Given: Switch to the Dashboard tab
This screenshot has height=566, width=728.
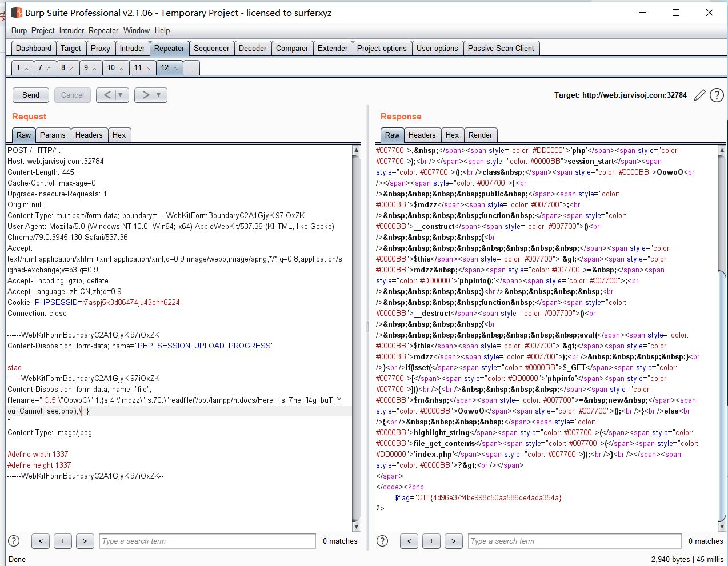Looking at the screenshot, I should click(x=34, y=48).
